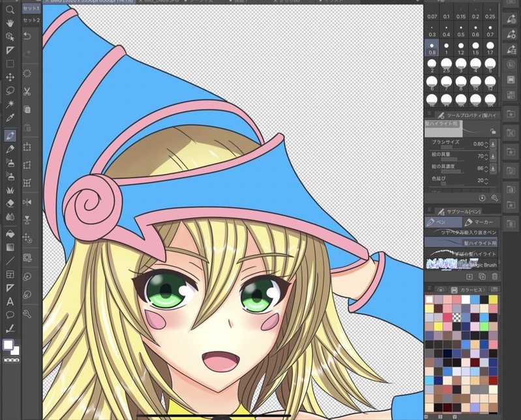Select the Balloon speech bubble tool

[10, 314]
